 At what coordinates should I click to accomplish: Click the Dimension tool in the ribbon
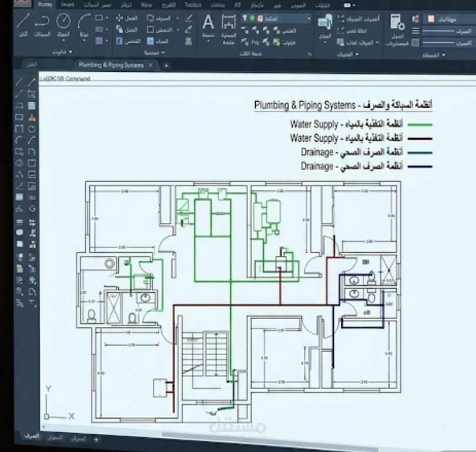(228, 22)
